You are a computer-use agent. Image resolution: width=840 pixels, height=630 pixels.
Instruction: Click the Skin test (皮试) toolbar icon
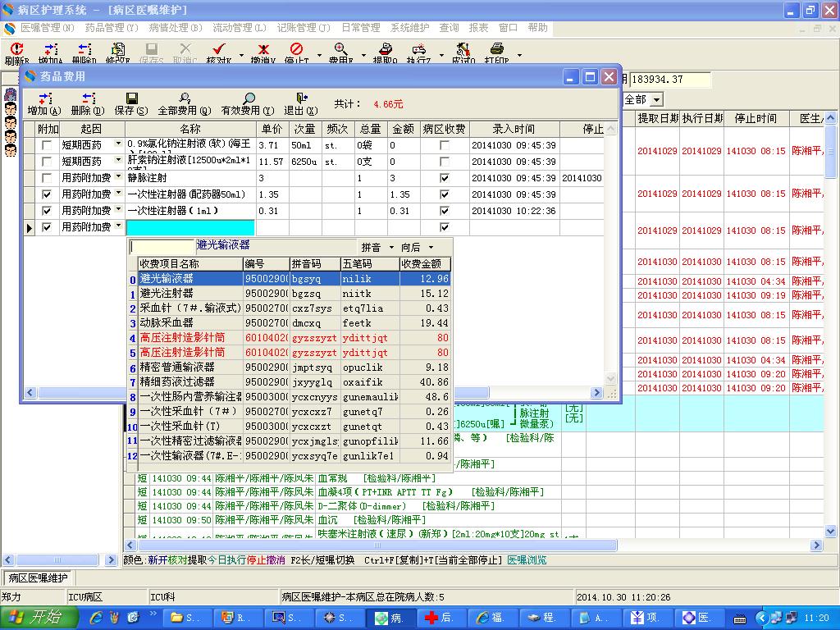pos(463,52)
